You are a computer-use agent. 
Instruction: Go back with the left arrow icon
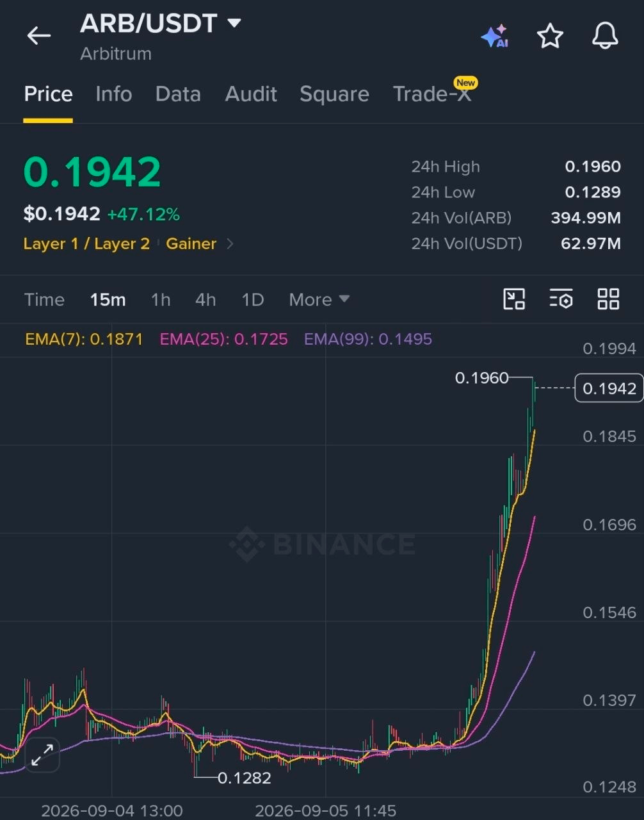pyautogui.click(x=38, y=36)
